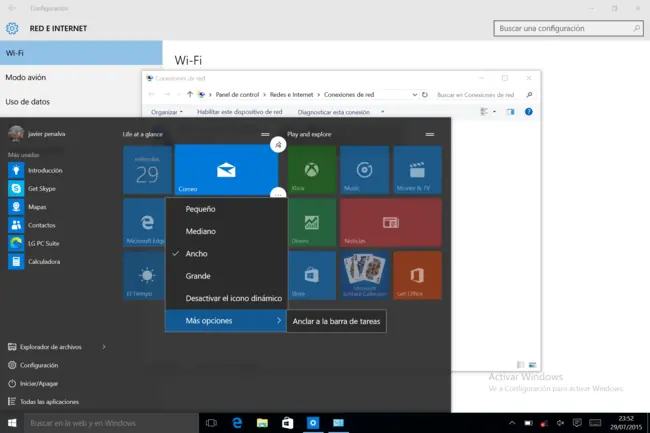Select the checked Ancho tile size

[226, 254]
